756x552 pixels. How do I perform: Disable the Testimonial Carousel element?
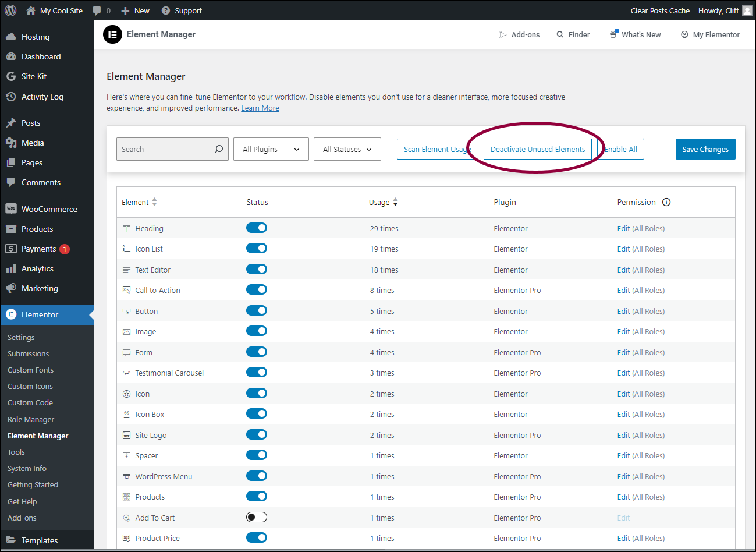[257, 372]
